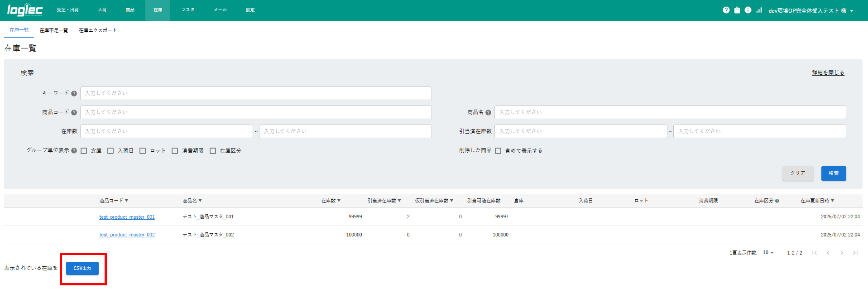Click help icon next to 在庫区分 column header

pyautogui.click(x=777, y=201)
